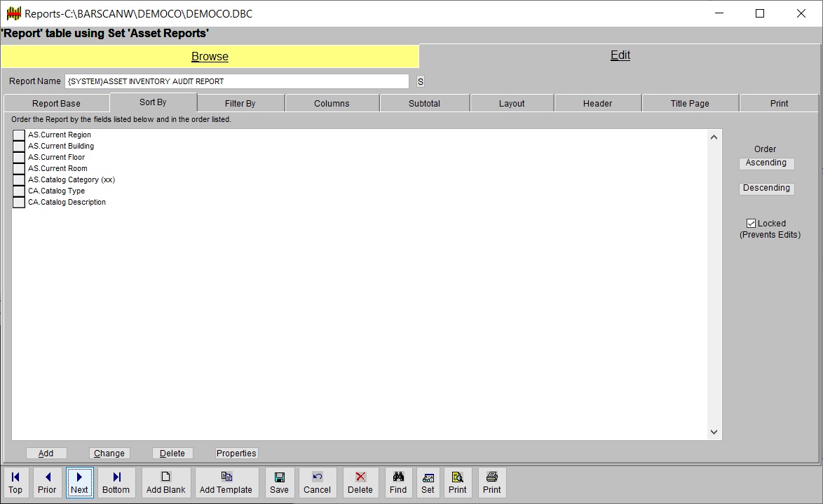Viewport: 823px width, 504px height.
Task: Delete the record using the Delete icon
Action: [360, 482]
